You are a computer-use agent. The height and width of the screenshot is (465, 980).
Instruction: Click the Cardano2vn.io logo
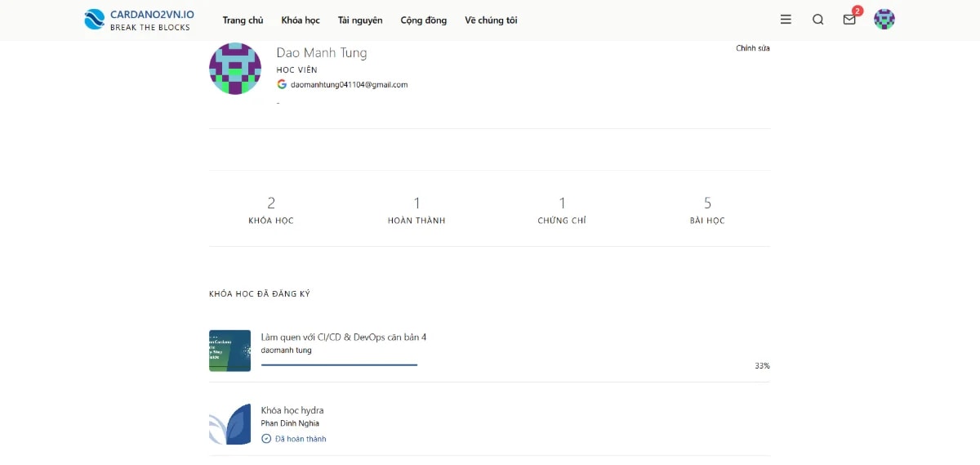click(139, 20)
